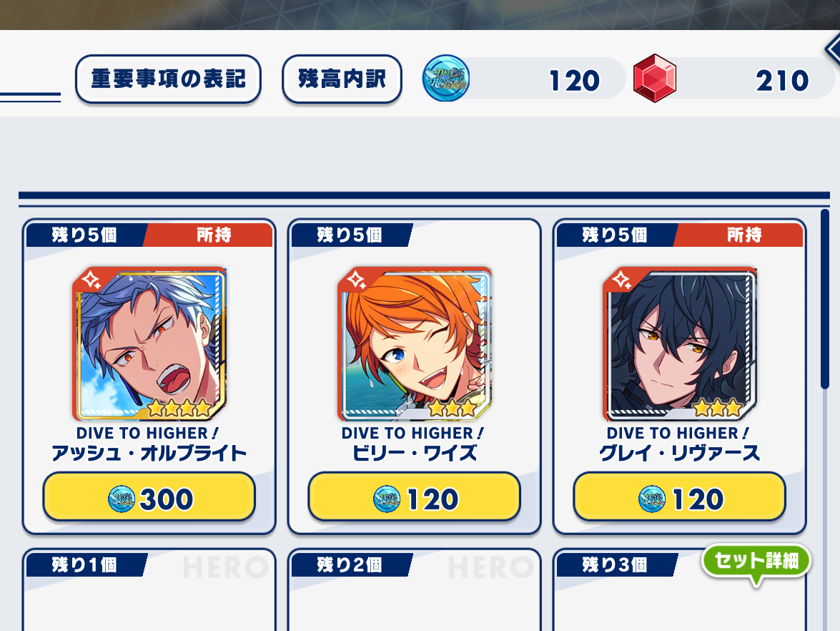Click the coin icon in Gray's price button

tap(651, 499)
